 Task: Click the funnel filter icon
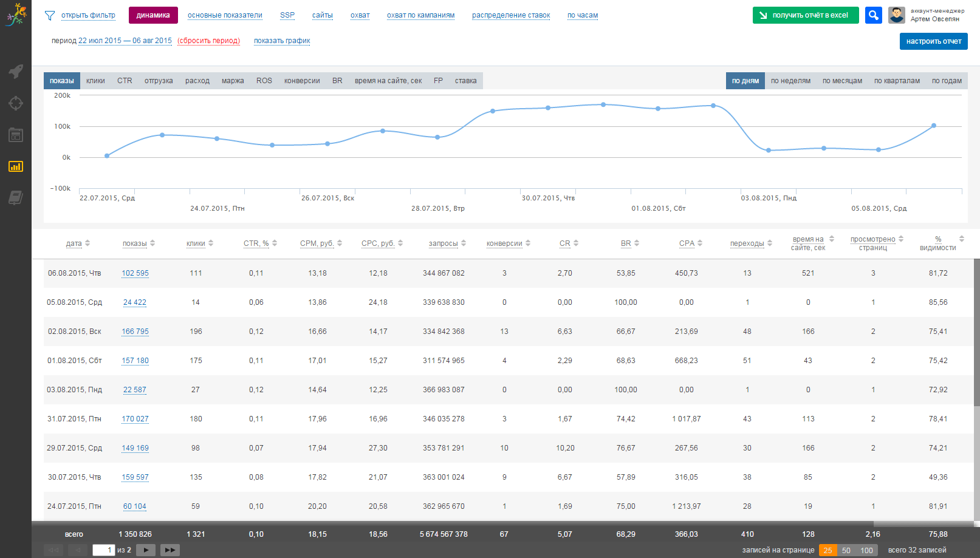pos(50,16)
